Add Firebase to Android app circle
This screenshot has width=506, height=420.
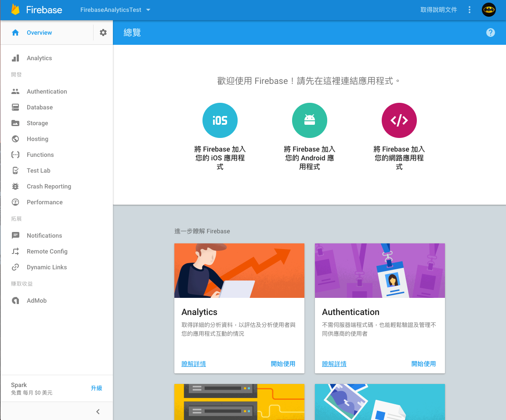click(x=310, y=120)
